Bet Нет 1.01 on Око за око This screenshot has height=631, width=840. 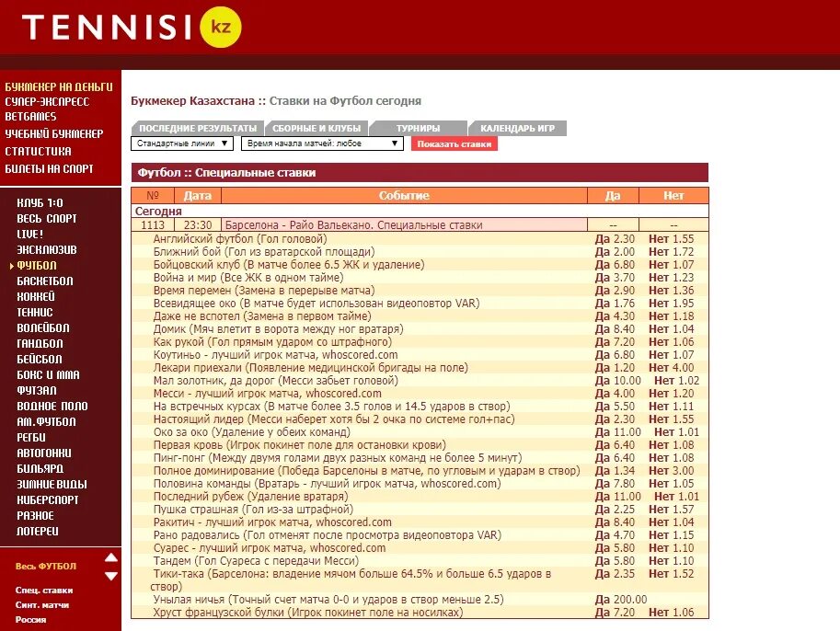[x=676, y=431]
